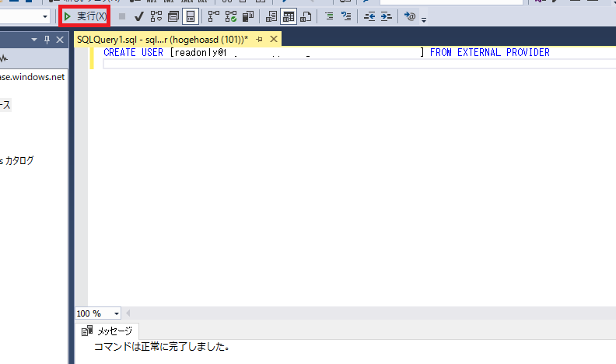Viewport: 616px width, 364px height.
Task: Toggle auto-hide pin on Object Explorer
Action: click(47, 40)
